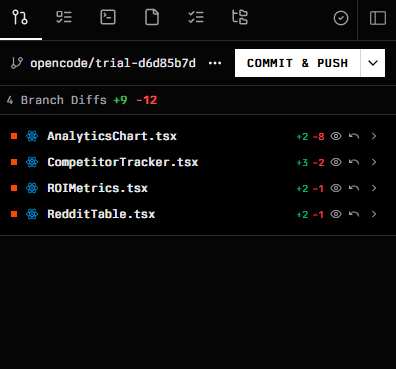Toggle eye preview for ROIMetrics.tsx
Image resolution: width=396 pixels, height=369 pixels.
[336, 188]
